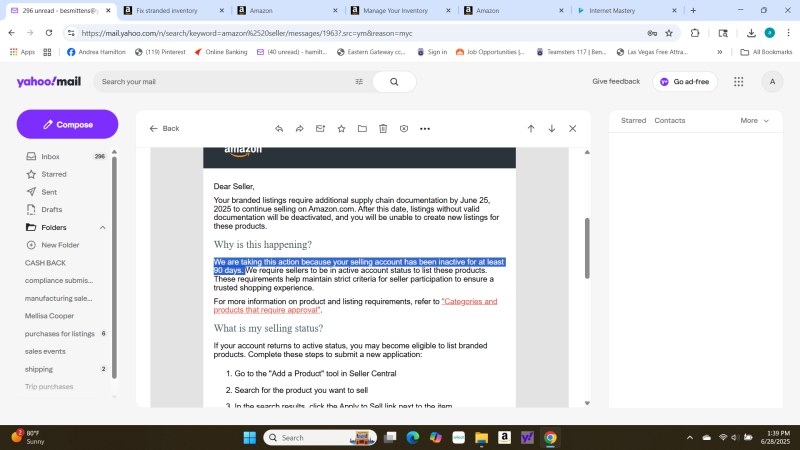Delete the email with trash icon
Screen dimensions: 800x450
(x=383, y=129)
